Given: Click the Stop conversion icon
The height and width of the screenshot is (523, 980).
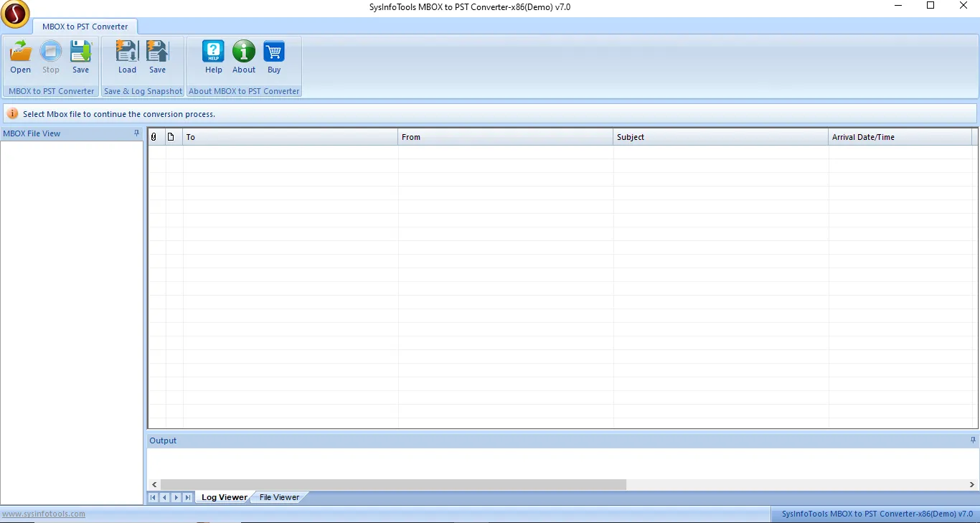Looking at the screenshot, I should (x=51, y=57).
